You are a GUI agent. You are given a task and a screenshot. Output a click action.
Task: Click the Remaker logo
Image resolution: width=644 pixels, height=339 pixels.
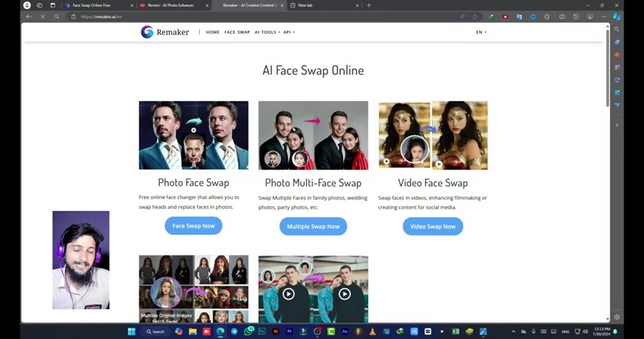[164, 32]
